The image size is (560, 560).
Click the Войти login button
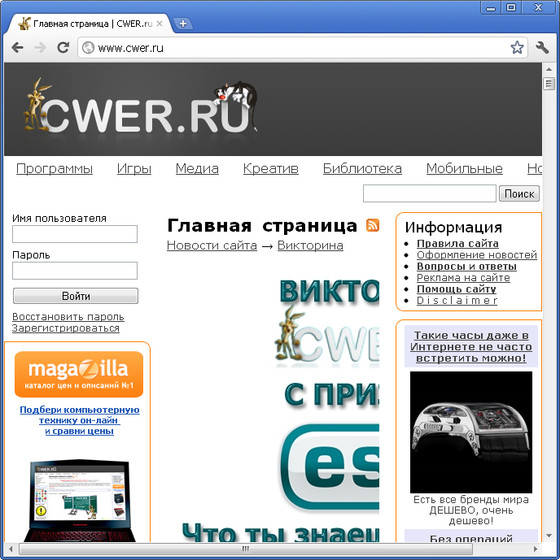(x=75, y=296)
